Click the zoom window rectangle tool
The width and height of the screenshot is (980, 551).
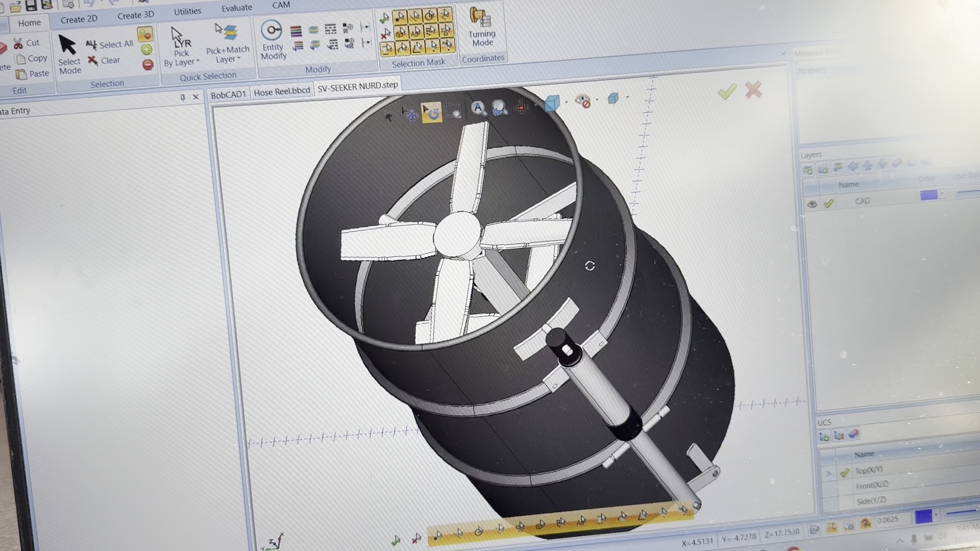[453, 111]
